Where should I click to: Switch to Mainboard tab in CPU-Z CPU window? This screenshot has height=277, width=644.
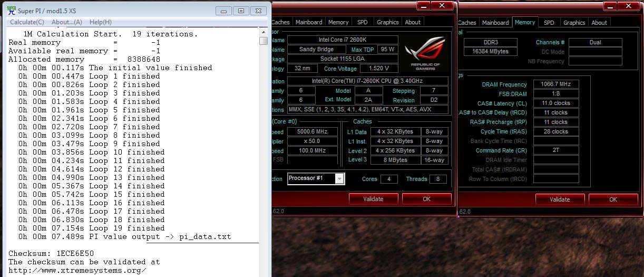coord(309,22)
